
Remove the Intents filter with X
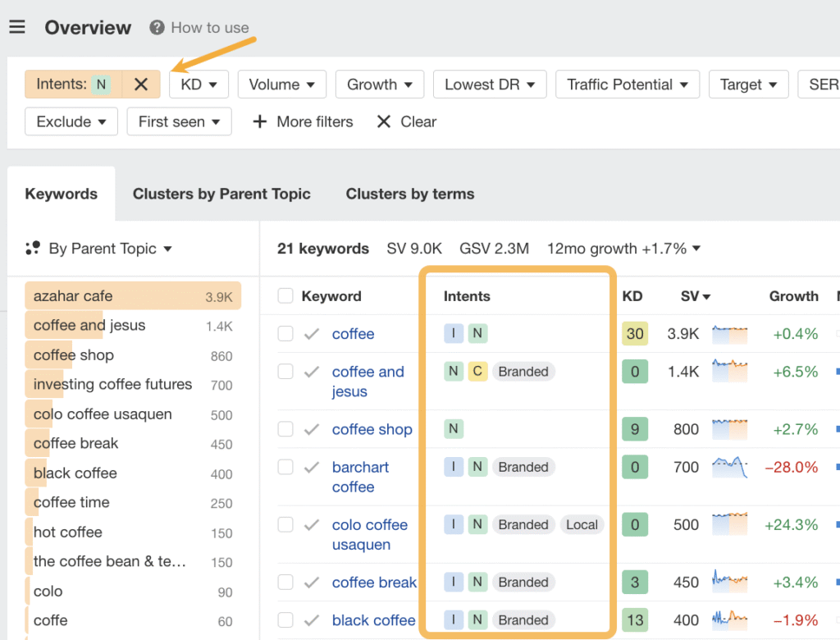click(141, 85)
